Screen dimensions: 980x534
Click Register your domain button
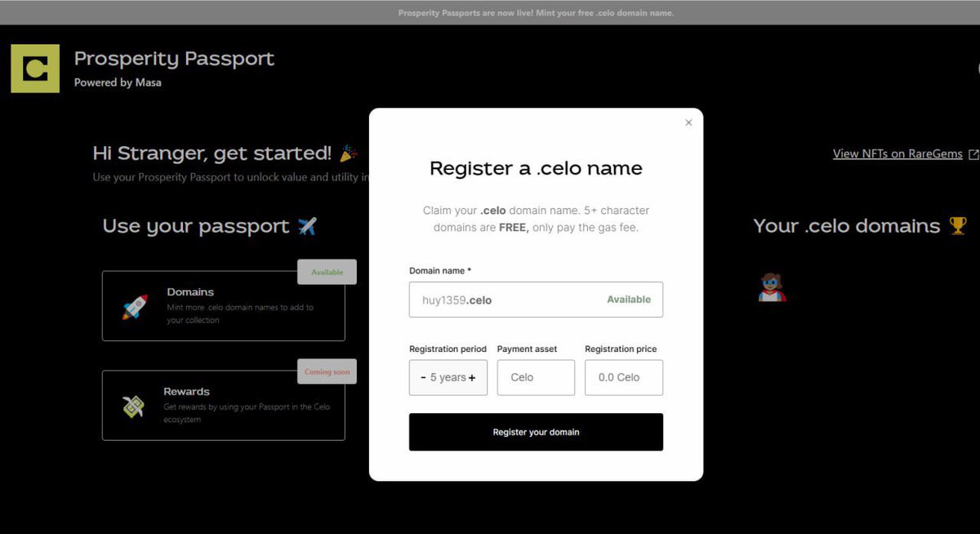click(x=536, y=432)
